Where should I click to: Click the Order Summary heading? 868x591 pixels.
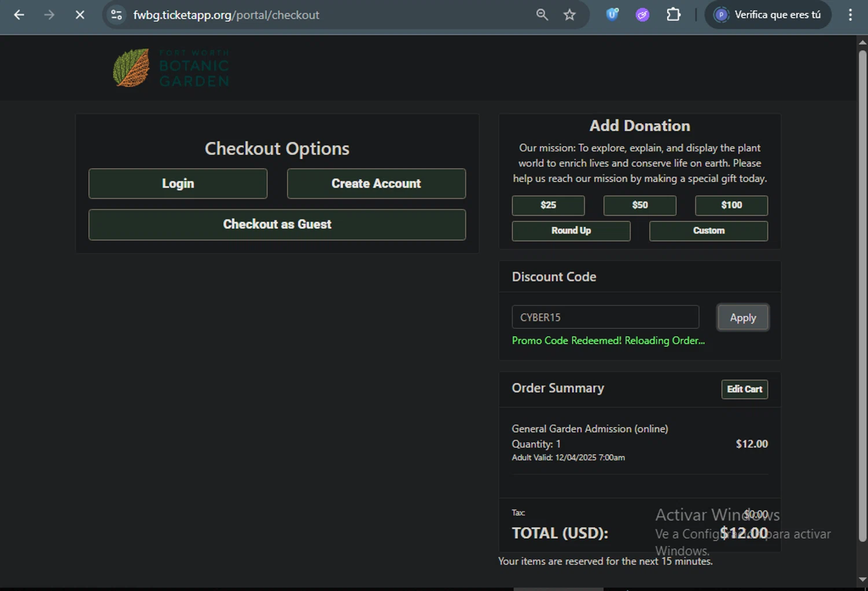[558, 388]
